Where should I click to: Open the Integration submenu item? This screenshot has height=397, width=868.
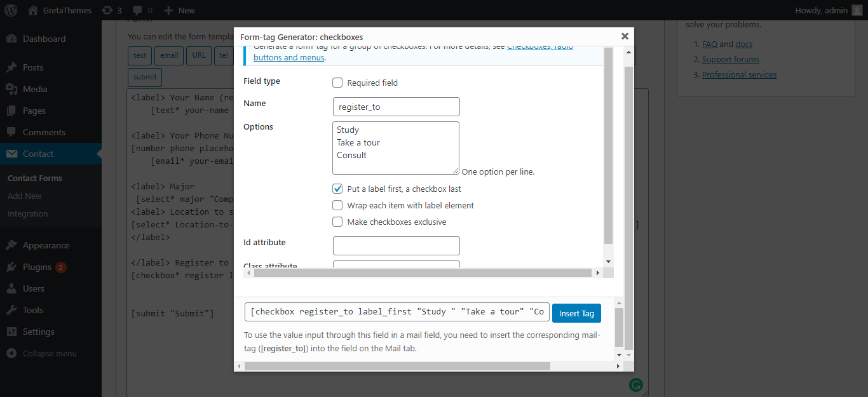(x=28, y=213)
